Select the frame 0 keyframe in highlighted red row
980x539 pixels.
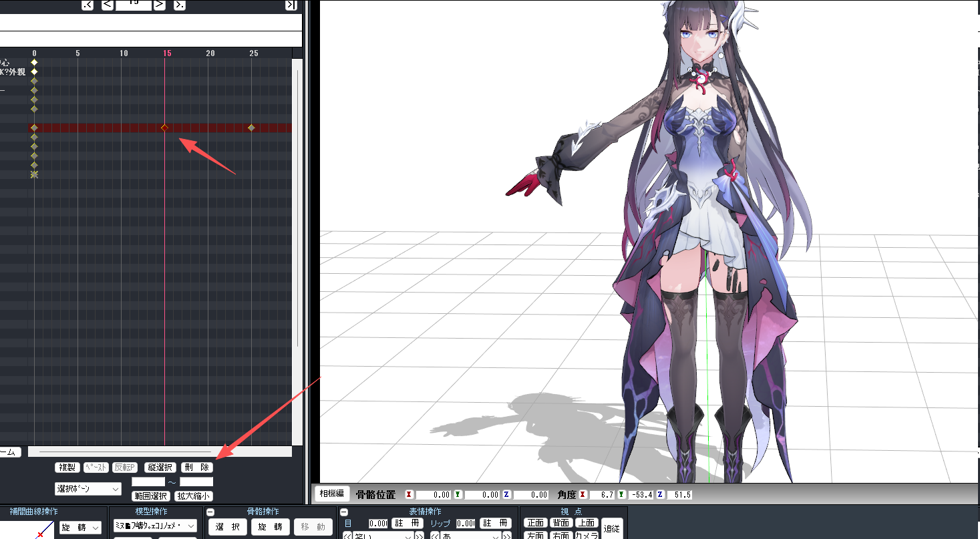(34, 128)
